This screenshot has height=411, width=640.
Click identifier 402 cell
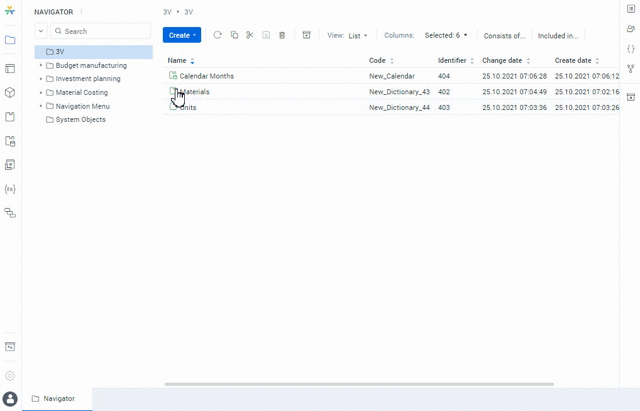[x=444, y=92]
